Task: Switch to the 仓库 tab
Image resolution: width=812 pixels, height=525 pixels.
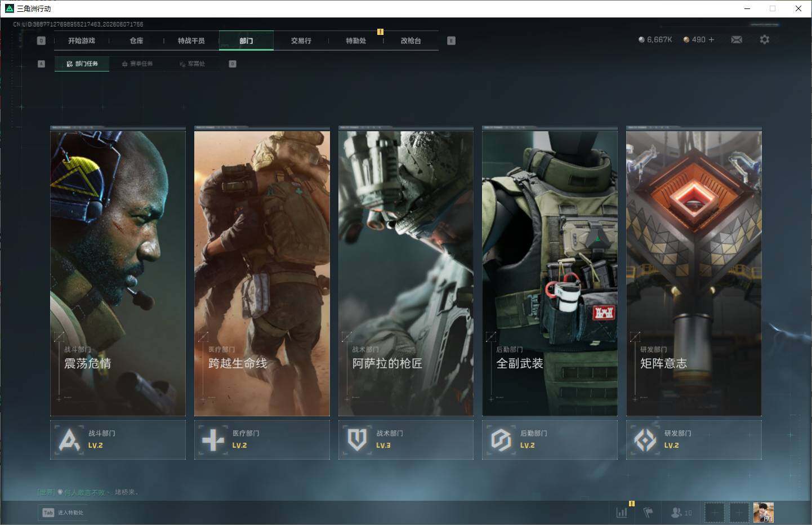Action: point(136,41)
